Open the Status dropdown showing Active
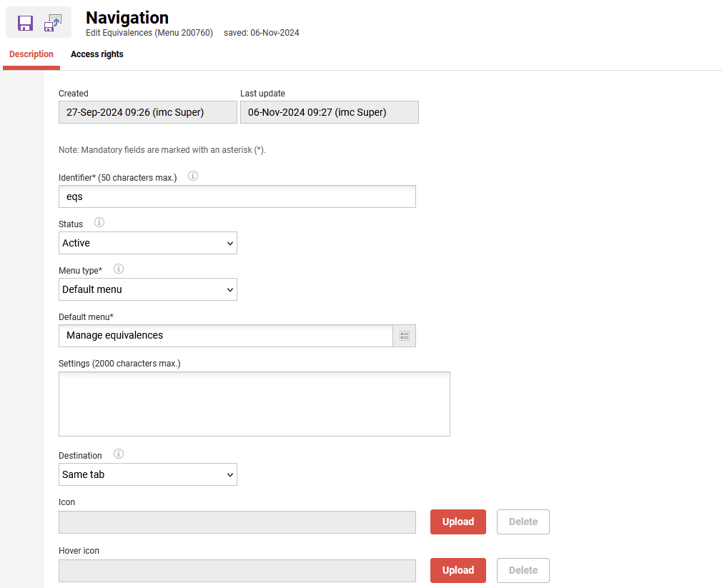 coord(147,243)
